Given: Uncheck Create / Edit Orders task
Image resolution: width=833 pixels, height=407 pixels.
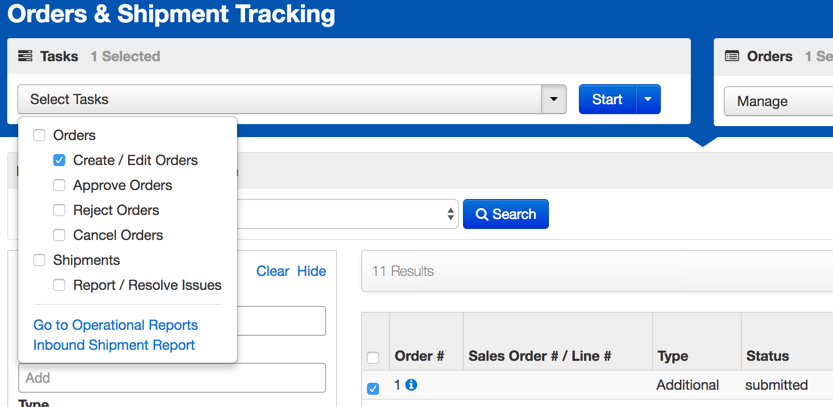Looking at the screenshot, I should tap(59, 160).
